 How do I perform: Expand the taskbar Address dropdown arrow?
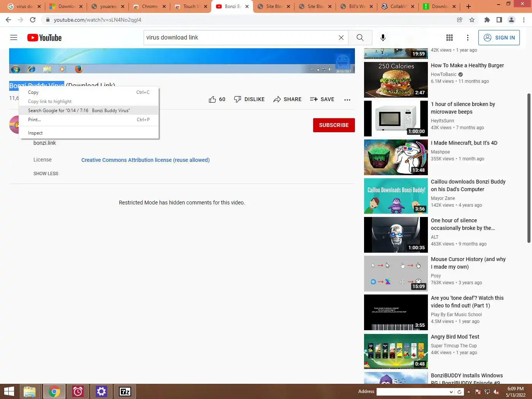click(x=451, y=392)
